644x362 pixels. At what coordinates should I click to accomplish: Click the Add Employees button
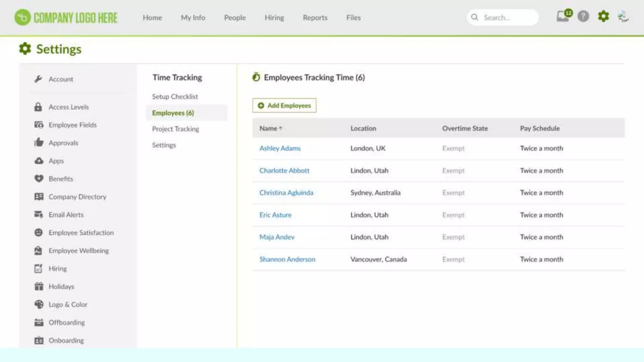point(284,106)
